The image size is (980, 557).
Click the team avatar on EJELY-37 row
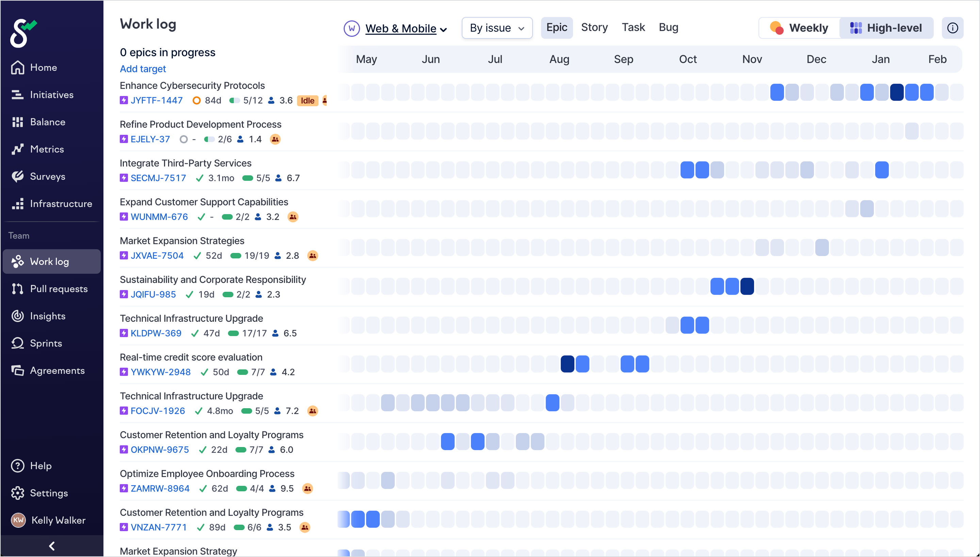tap(275, 139)
